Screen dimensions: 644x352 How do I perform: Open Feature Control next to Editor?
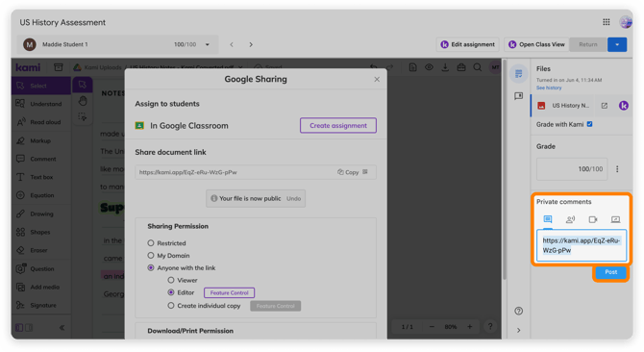coord(229,293)
